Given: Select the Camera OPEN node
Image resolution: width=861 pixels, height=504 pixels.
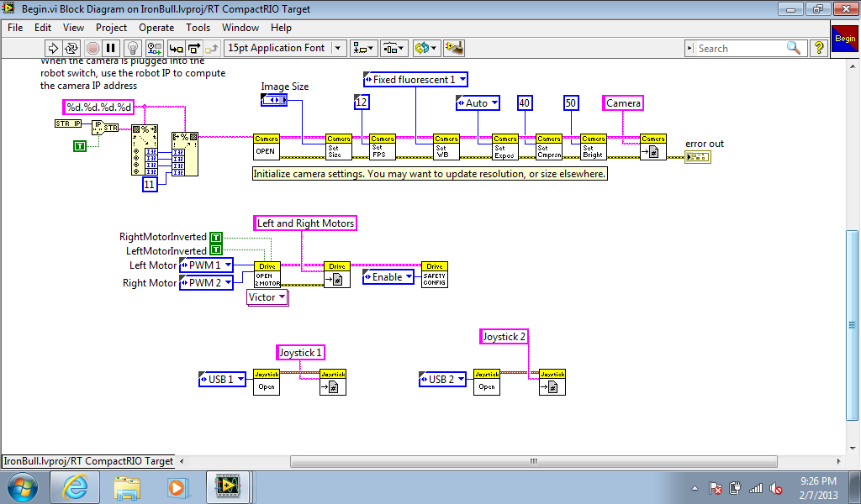Looking at the screenshot, I should (x=267, y=147).
